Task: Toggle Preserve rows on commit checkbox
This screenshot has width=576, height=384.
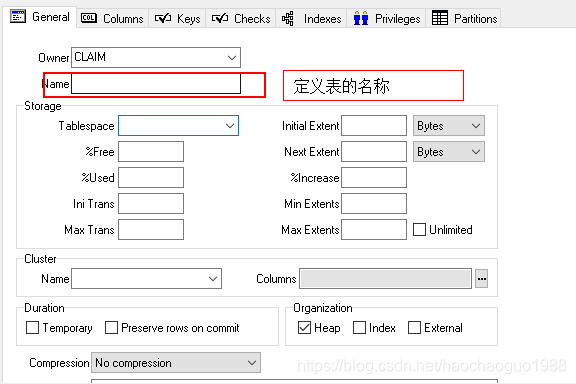Action: (x=111, y=327)
